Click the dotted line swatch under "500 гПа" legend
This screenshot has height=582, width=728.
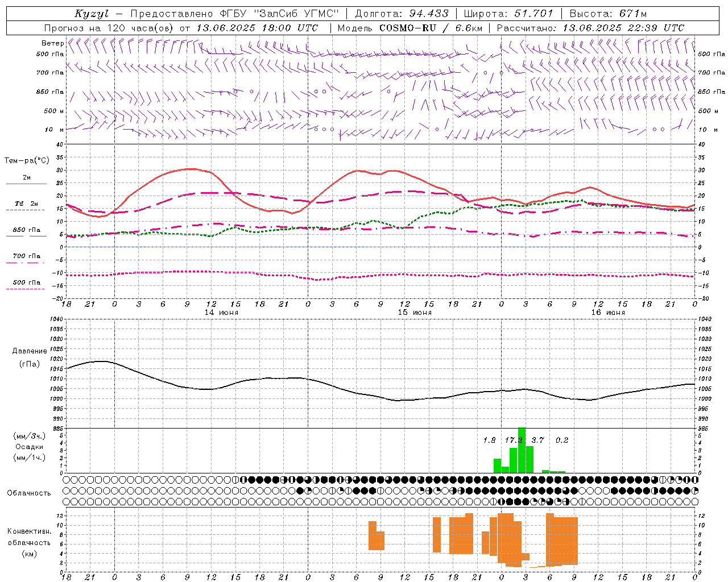click(26, 289)
